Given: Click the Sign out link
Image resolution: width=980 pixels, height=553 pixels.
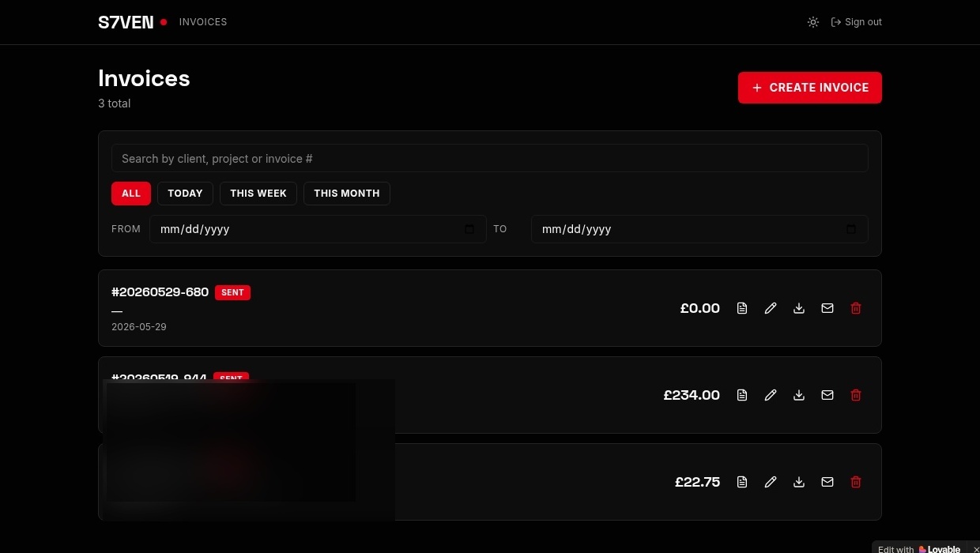Looking at the screenshot, I should click(x=857, y=22).
